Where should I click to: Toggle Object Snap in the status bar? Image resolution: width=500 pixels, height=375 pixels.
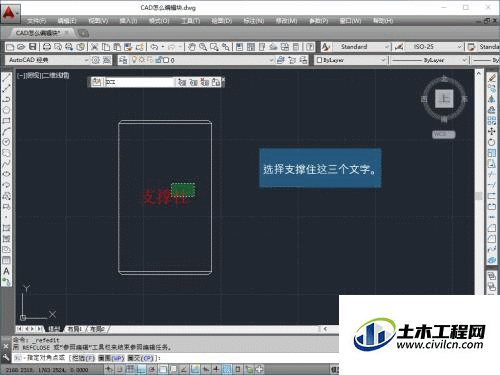pos(163,369)
